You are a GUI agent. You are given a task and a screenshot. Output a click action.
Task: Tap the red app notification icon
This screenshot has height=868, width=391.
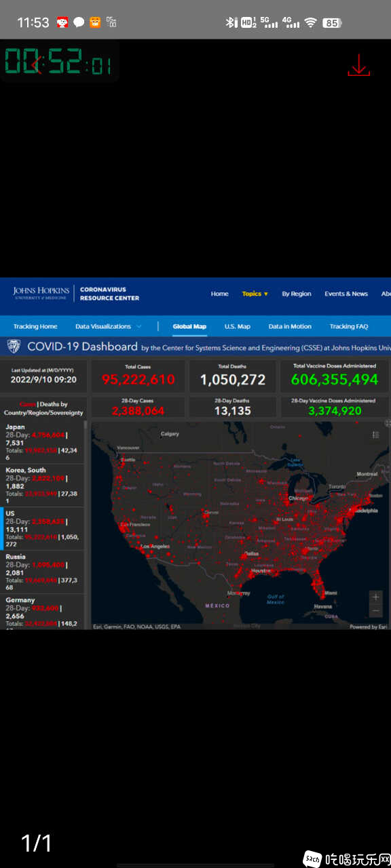[62, 22]
